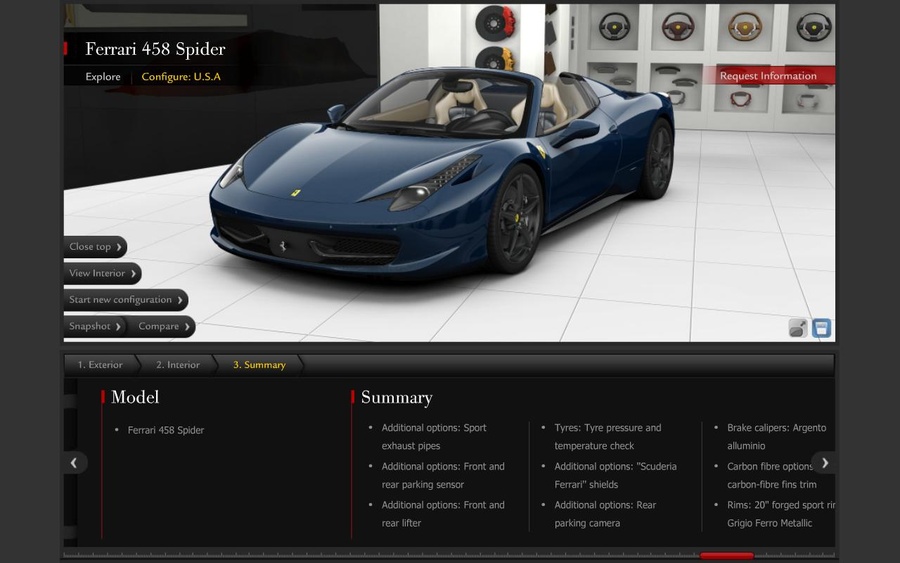Switch to the 2. Interior tab

[178, 365]
